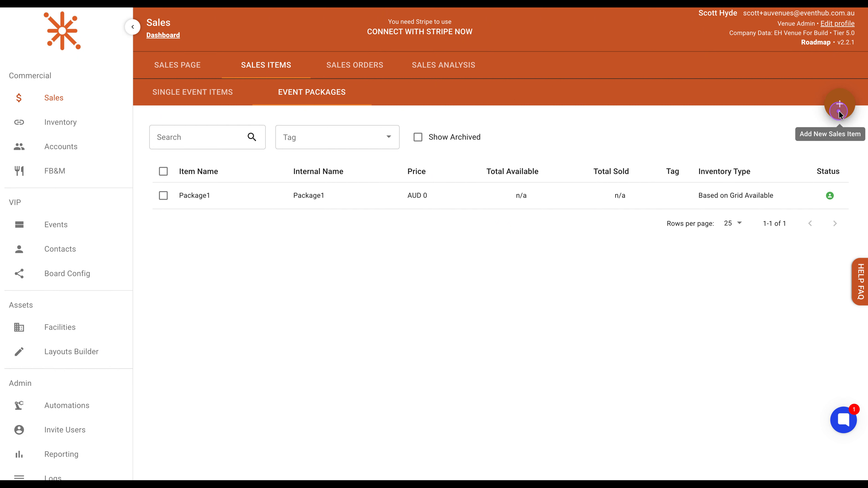Follow the Dashboard link
868x488 pixels.
163,35
